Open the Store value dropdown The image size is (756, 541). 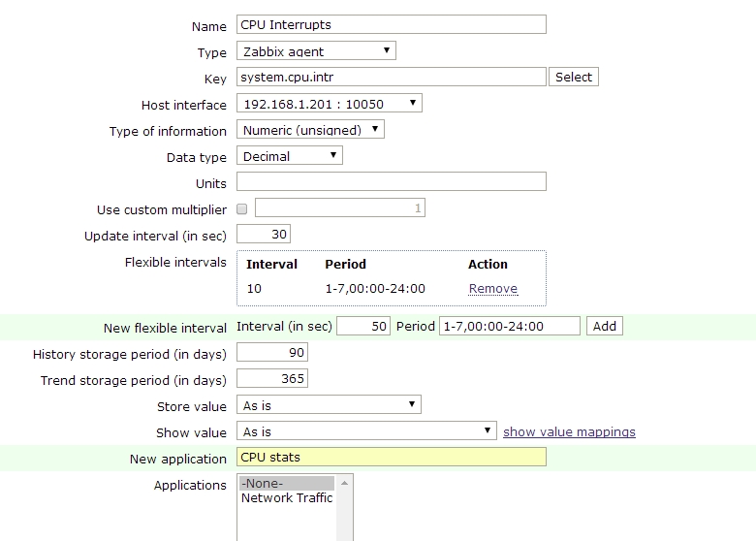tap(329, 404)
